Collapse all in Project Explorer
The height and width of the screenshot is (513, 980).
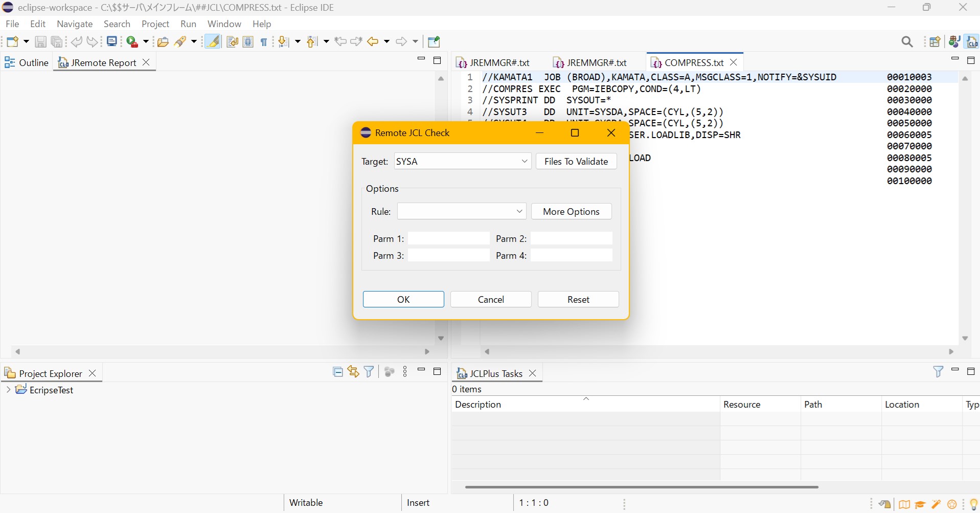tap(337, 372)
